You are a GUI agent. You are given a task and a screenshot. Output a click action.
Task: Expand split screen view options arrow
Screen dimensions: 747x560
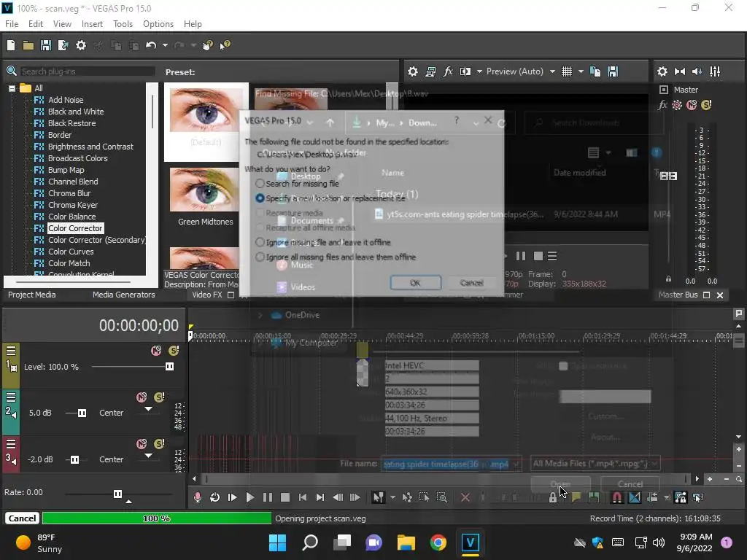pos(479,71)
